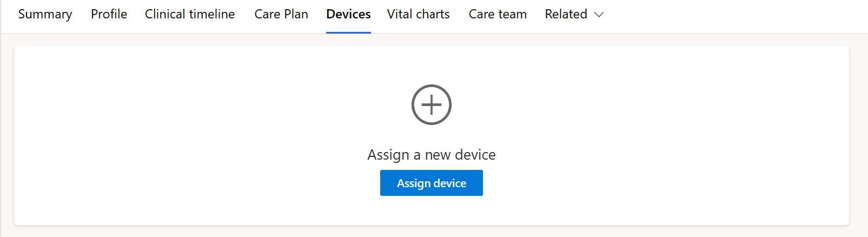Go to the Clinical timeline tab
Viewport: 868px width, 237px height.
click(190, 14)
